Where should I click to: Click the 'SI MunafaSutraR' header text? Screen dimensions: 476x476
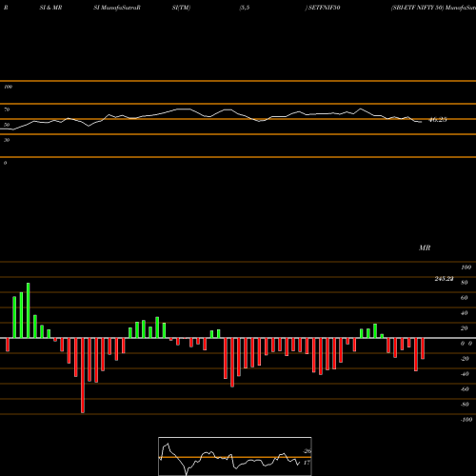117,8
